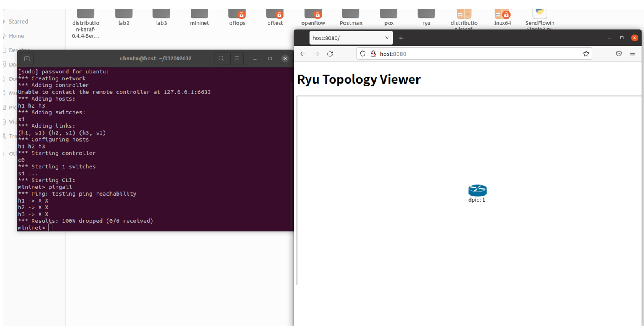Viewport: 644px width, 326px height.
Task: Open the openflow folder
Action: point(313,17)
